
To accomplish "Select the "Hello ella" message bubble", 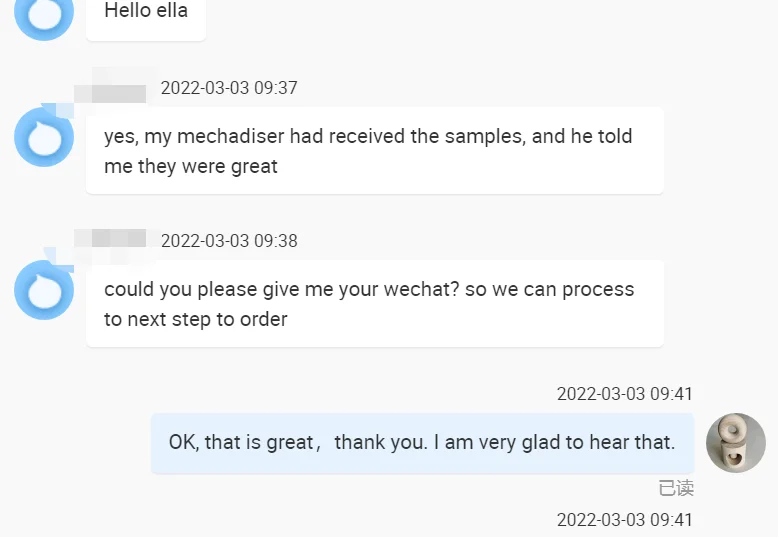I will [x=146, y=13].
